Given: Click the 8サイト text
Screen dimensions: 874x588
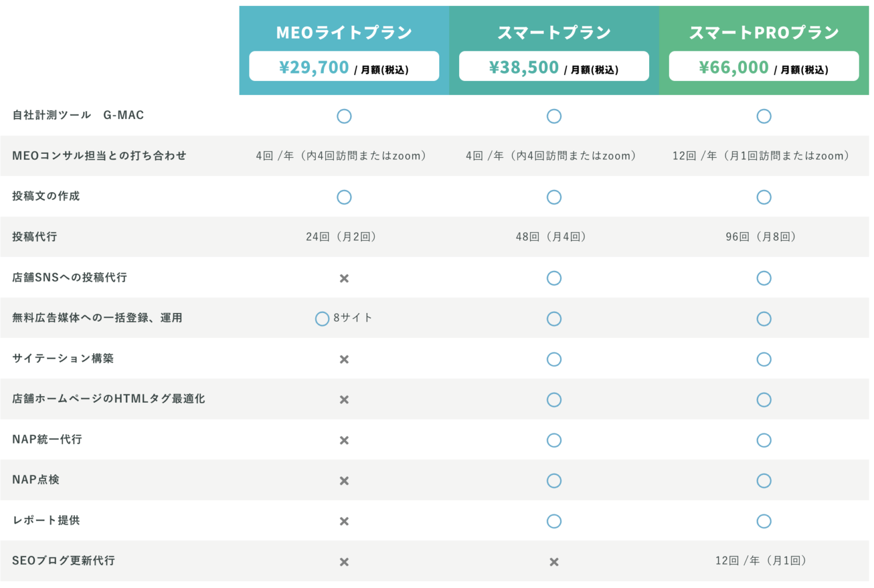Looking at the screenshot, I should tap(353, 318).
